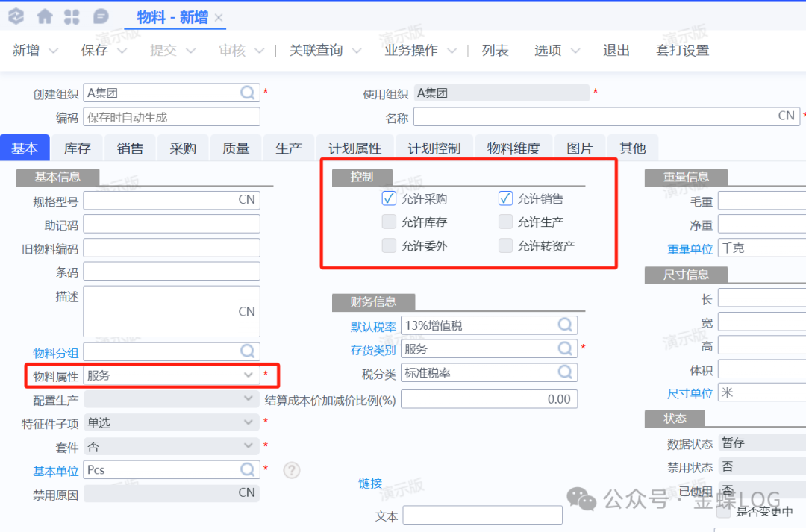806x532 pixels.
Task: Click the question mark help icon
Action: [292, 470]
